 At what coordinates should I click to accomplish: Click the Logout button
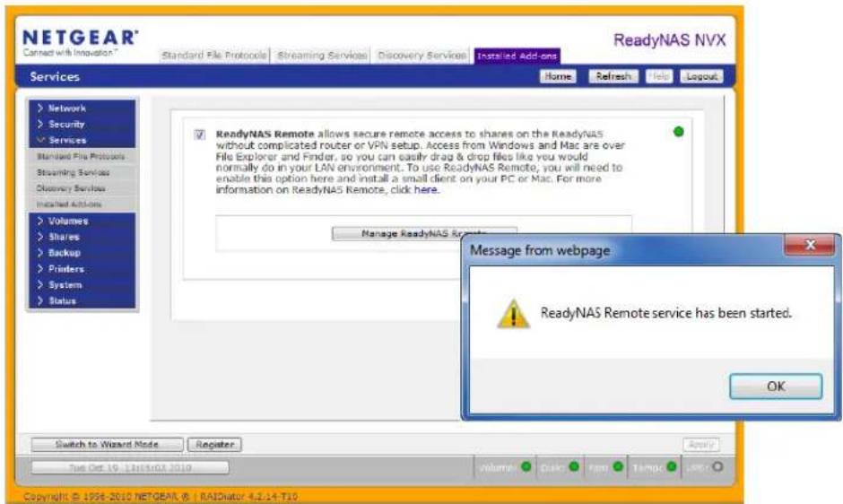(x=701, y=77)
